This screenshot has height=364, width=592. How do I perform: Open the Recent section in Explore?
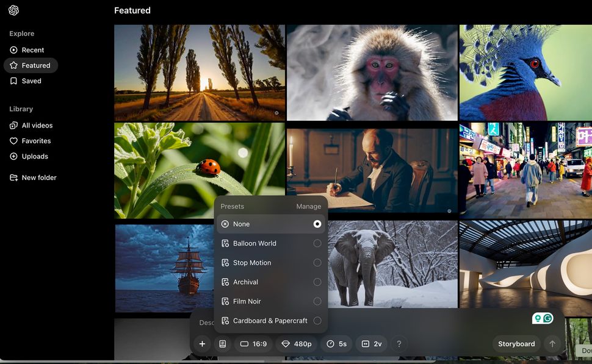27,50
